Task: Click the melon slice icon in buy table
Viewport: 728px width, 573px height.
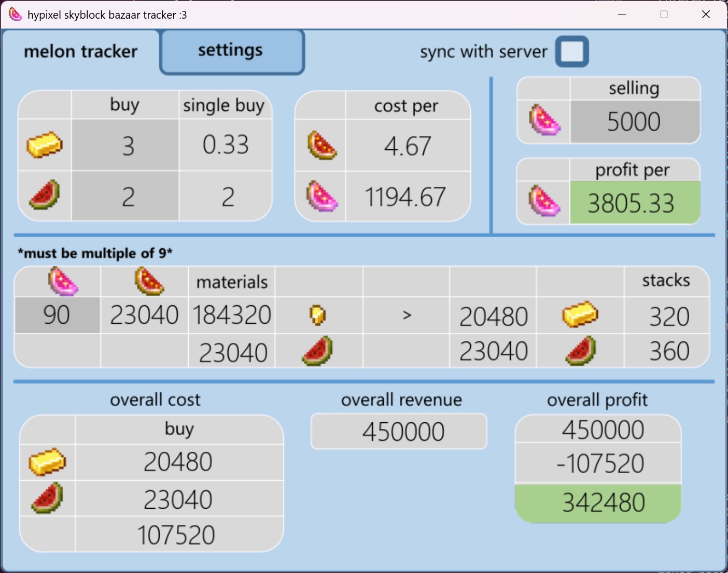Action: [45, 195]
